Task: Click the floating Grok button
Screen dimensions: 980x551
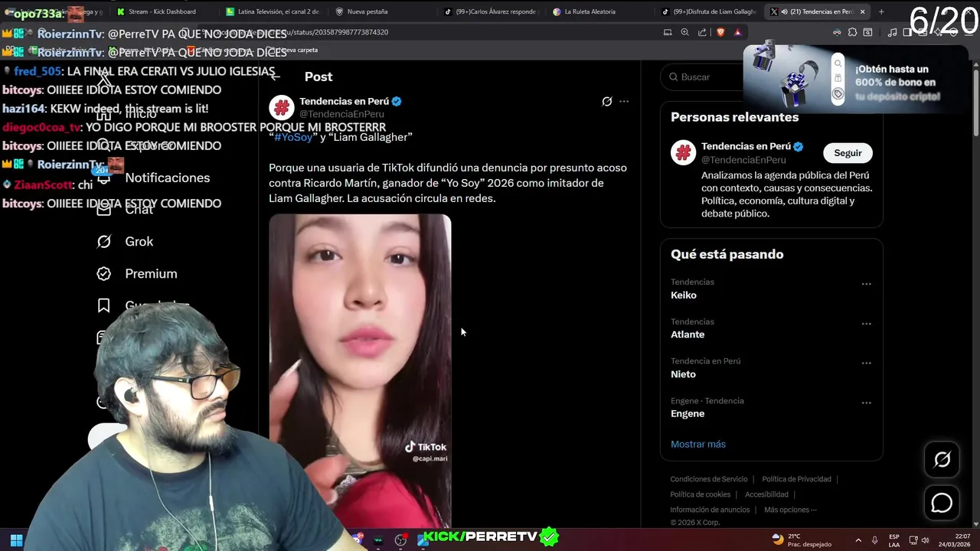Action: click(942, 459)
